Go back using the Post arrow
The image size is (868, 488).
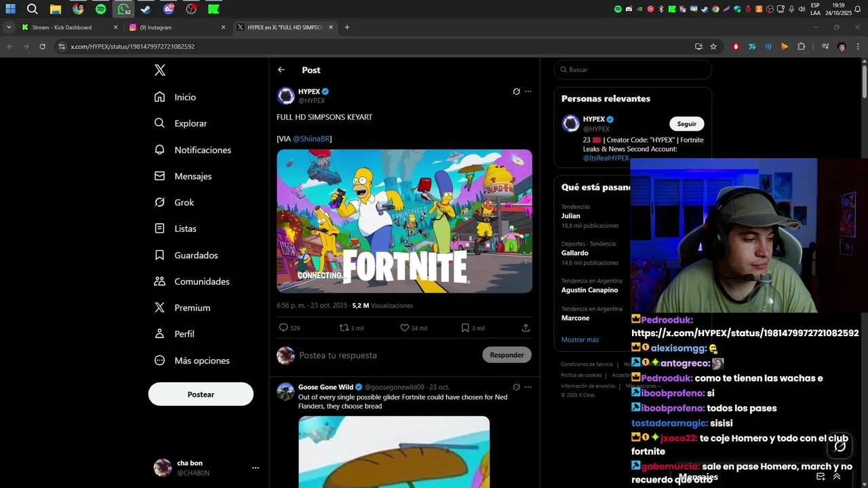(281, 70)
